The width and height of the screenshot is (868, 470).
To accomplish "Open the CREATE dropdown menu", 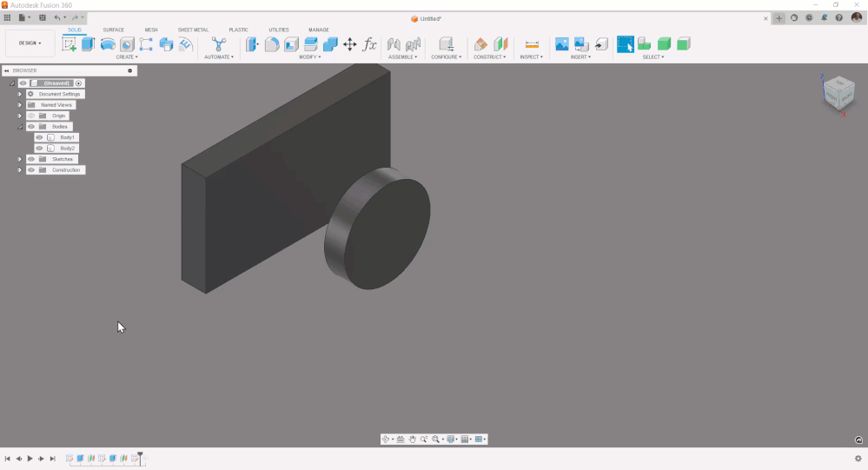I will [127, 57].
